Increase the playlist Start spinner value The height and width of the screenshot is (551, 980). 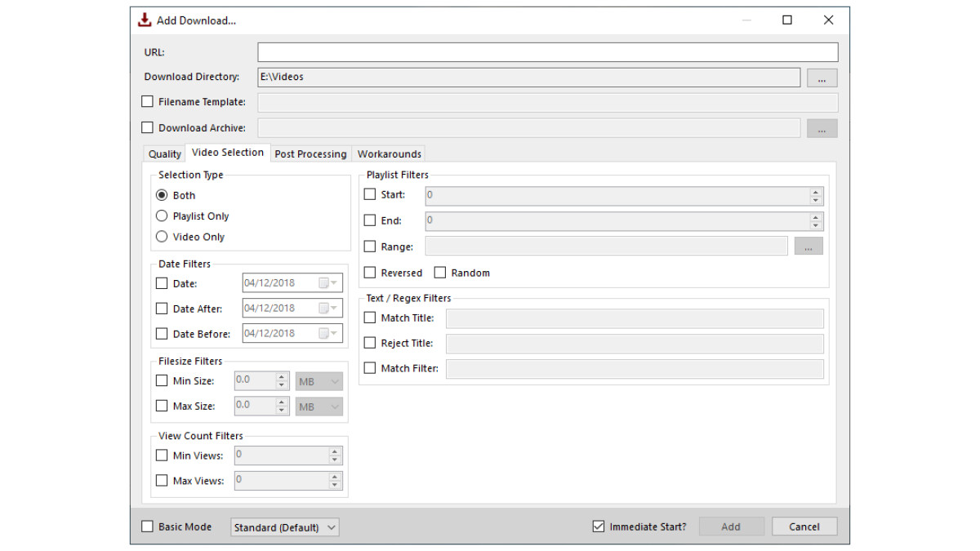(815, 193)
